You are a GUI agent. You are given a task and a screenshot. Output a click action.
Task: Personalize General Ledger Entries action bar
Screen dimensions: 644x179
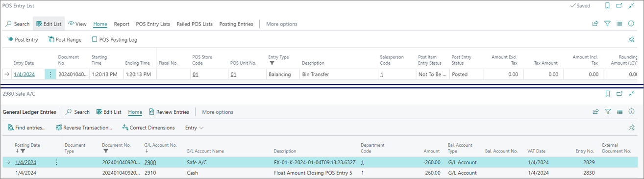(x=631, y=128)
